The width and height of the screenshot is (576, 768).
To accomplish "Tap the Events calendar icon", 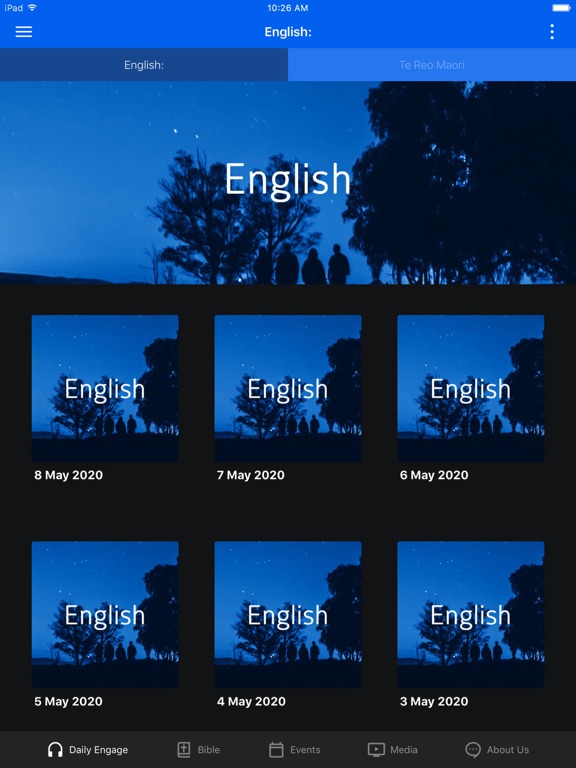I will click(276, 749).
